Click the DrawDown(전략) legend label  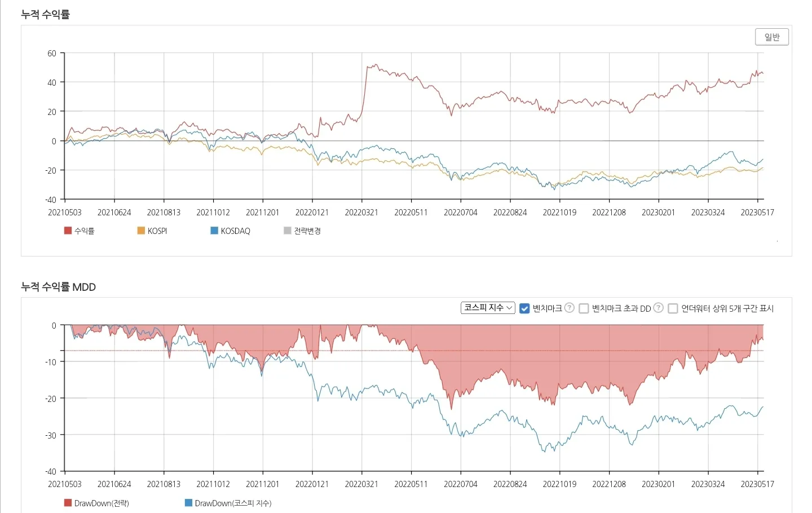[x=101, y=503]
